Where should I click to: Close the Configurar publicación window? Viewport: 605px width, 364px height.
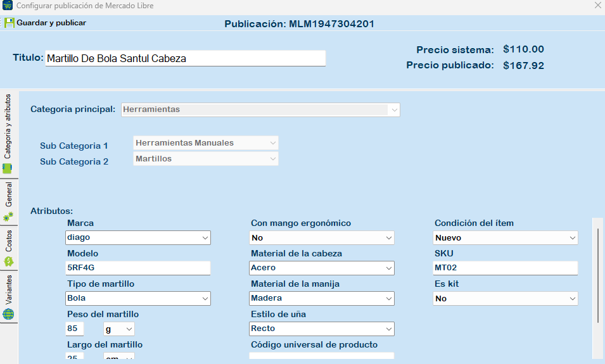(597, 6)
